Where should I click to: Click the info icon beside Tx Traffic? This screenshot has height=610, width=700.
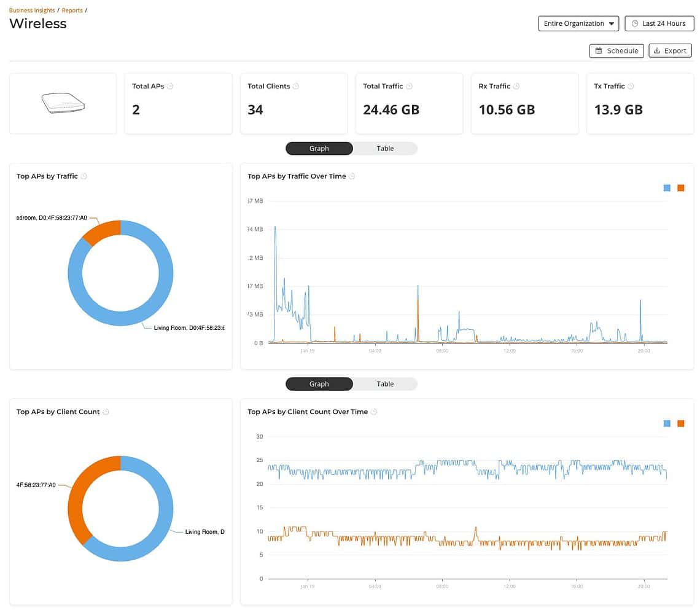[x=631, y=86]
